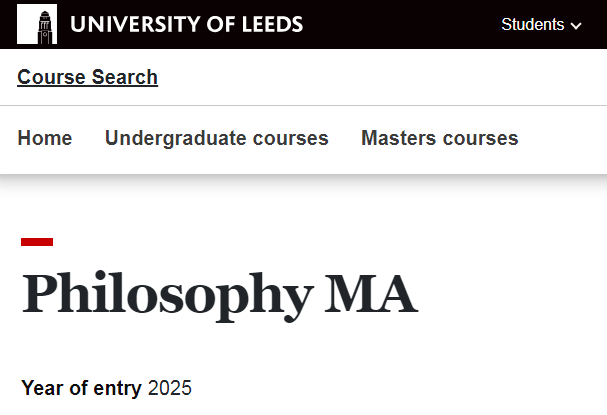Click the red accent bar above the heading
Image resolution: width=607 pixels, height=415 pixels.
[x=37, y=242]
